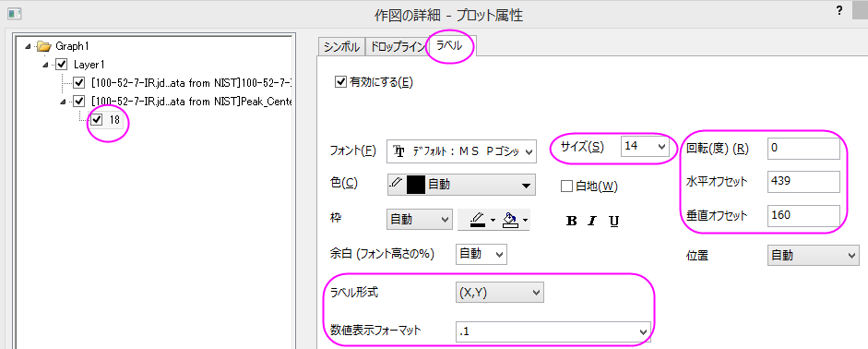
Task: Toggle the 有効にする checkbox
Action: click(340, 82)
